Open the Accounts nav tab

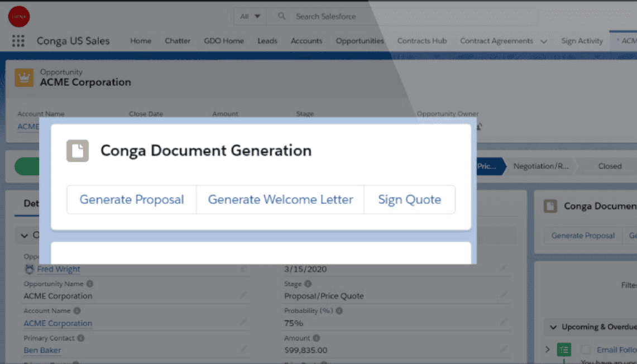point(306,41)
